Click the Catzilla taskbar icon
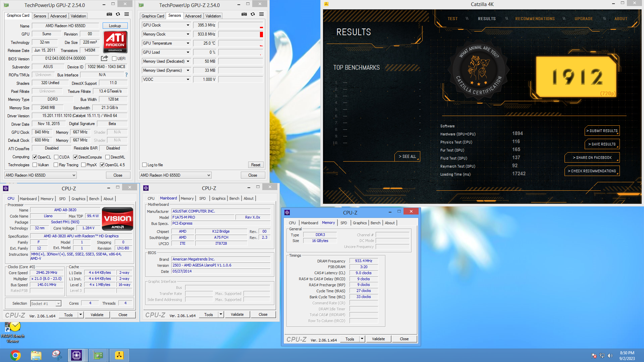Image resolution: width=644 pixels, height=362 pixels. pos(119,355)
